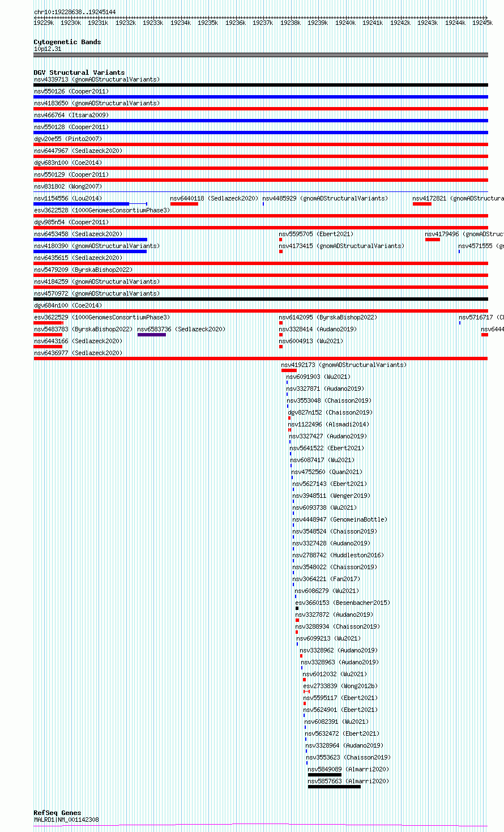The width and height of the screenshot is (504, 832).
Task: Click the nsv4184259 (gnomADStructuralVariants) label
Action: [x=97, y=281]
